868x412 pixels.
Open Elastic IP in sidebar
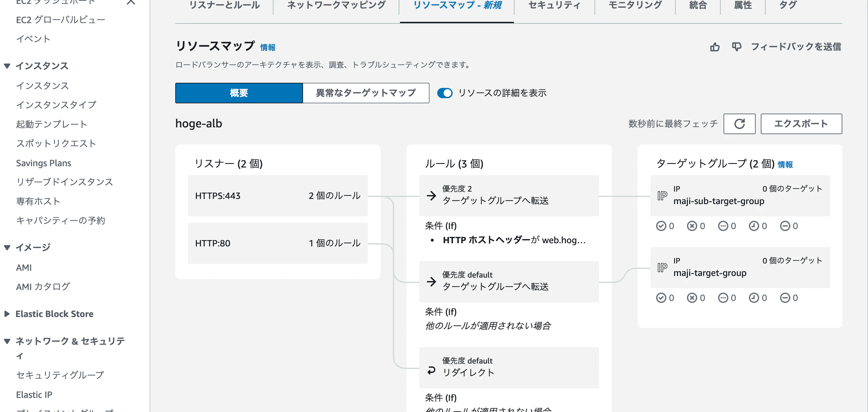(34, 394)
